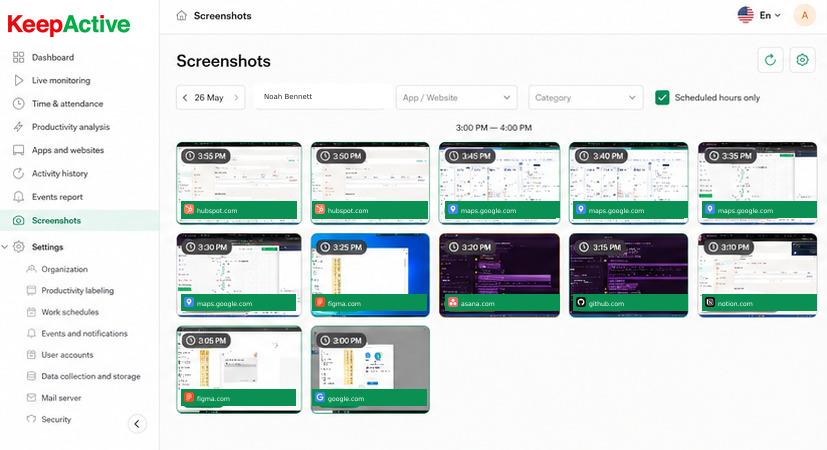Open Events report page
Image resolution: width=827 pixels, height=450 pixels.
[57, 197]
